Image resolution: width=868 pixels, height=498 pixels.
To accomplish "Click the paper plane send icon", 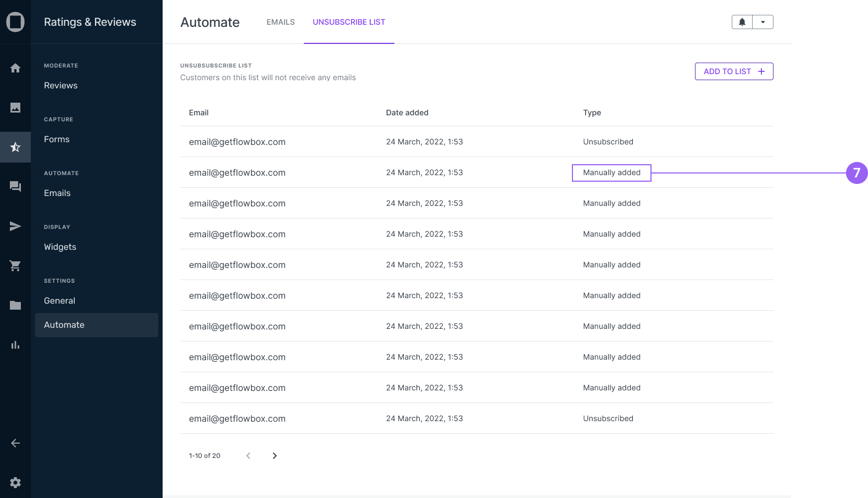I will pos(15,226).
